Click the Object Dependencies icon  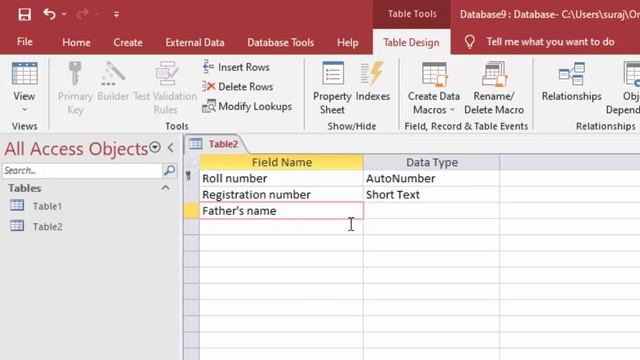coord(632,74)
